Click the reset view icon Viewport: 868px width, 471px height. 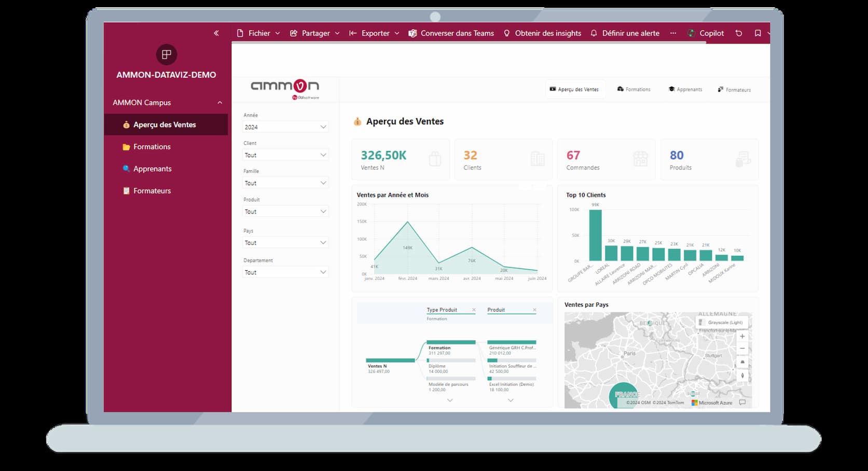pyautogui.click(x=739, y=33)
